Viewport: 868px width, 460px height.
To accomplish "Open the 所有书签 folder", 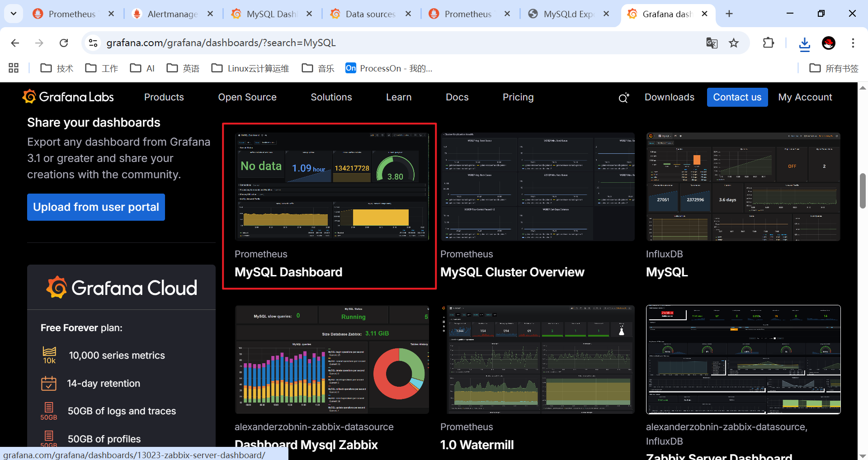I will tap(834, 68).
